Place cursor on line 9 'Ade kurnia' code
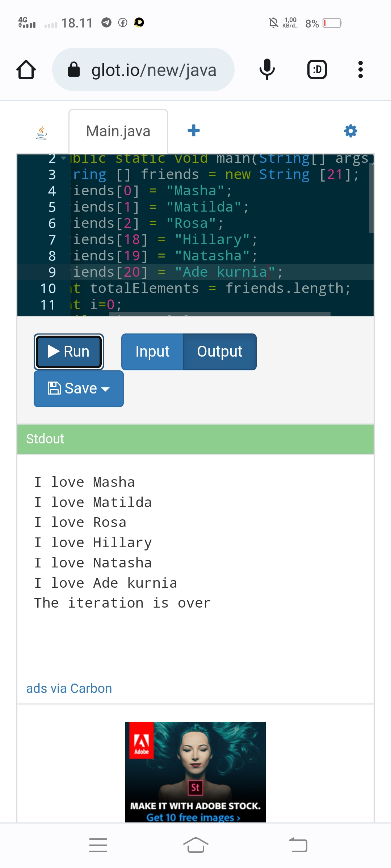Image resolution: width=391 pixels, height=868 pixels. pos(177,272)
